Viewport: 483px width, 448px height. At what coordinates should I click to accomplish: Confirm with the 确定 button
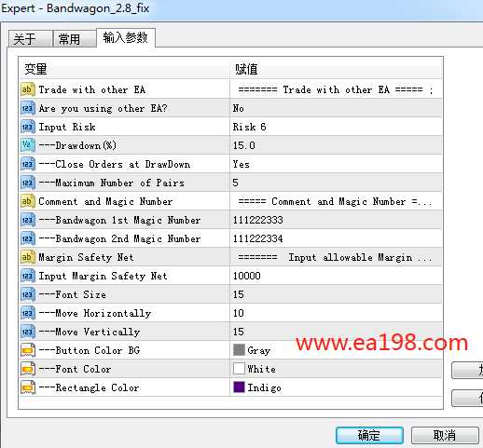point(369,435)
